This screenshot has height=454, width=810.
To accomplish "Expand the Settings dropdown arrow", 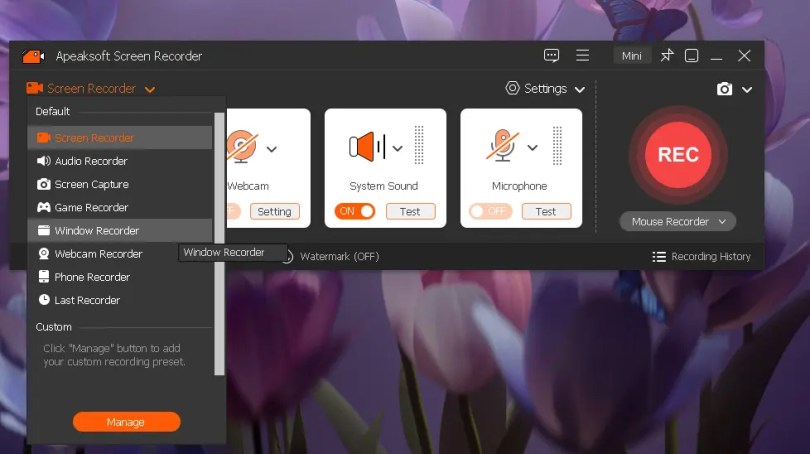I will click(580, 89).
